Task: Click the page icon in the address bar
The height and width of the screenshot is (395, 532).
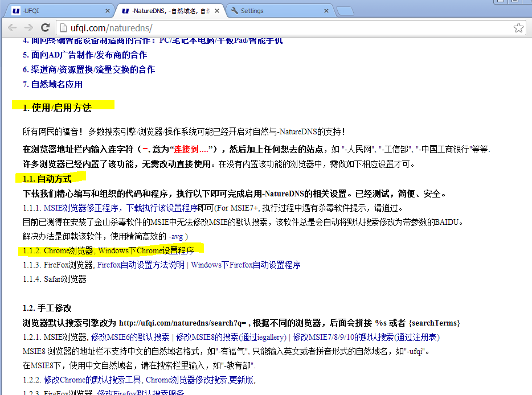Action: pyautogui.click(x=64, y=27)
